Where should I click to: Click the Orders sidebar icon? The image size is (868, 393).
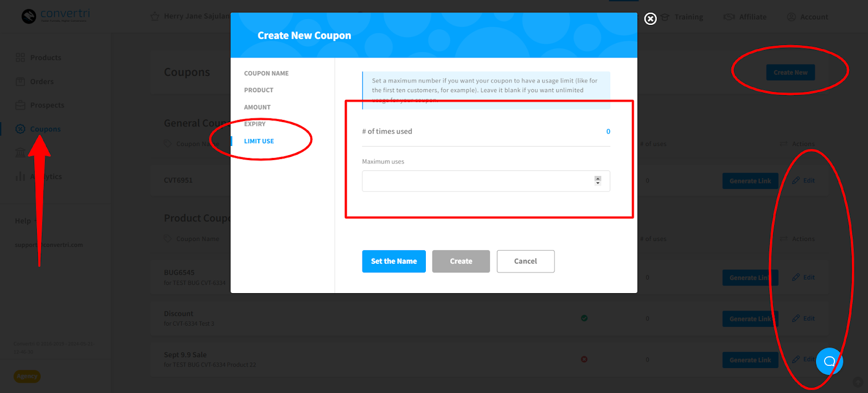(21, 81)
